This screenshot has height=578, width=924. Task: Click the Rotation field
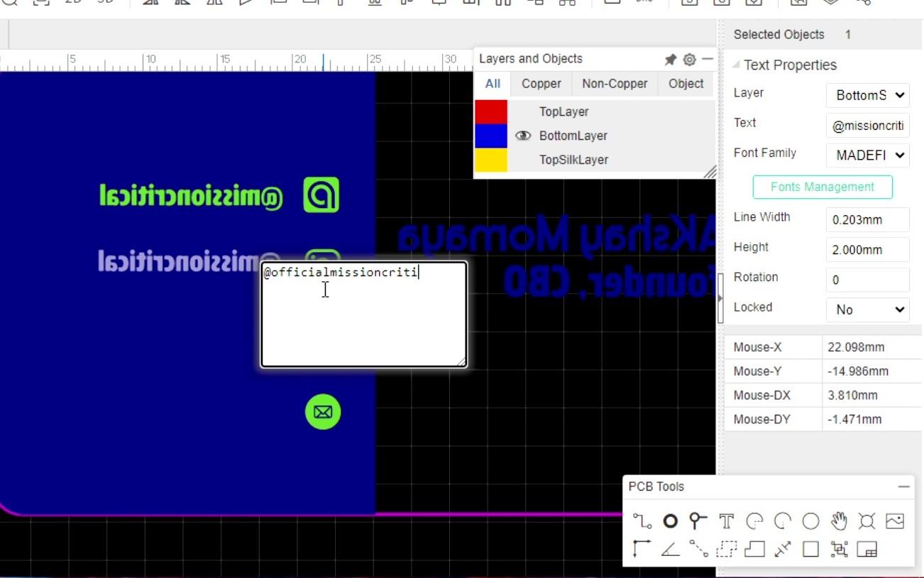tap(868, 280)
